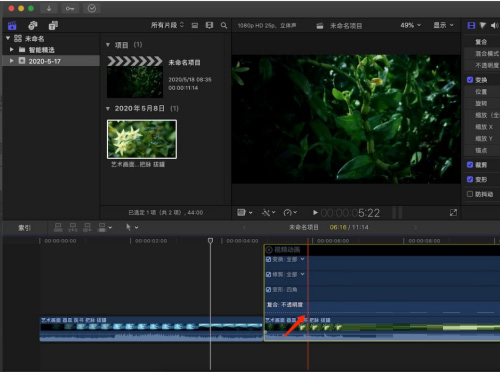Image resolution: width=500 pixels, height=372 pixels.
Task: Click the browser search magnifier icon
Action: click(x=224, y=25)
